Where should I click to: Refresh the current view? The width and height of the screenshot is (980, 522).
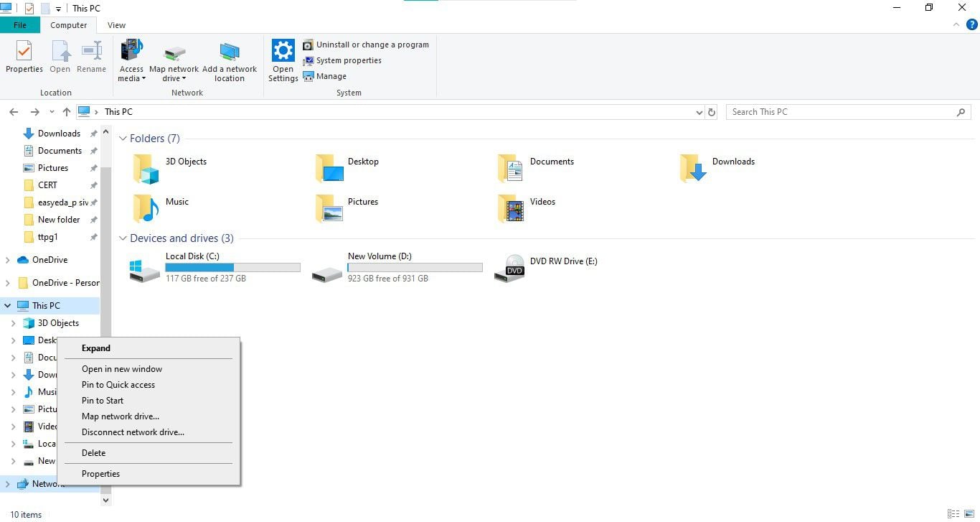click(x=711, y=111)
